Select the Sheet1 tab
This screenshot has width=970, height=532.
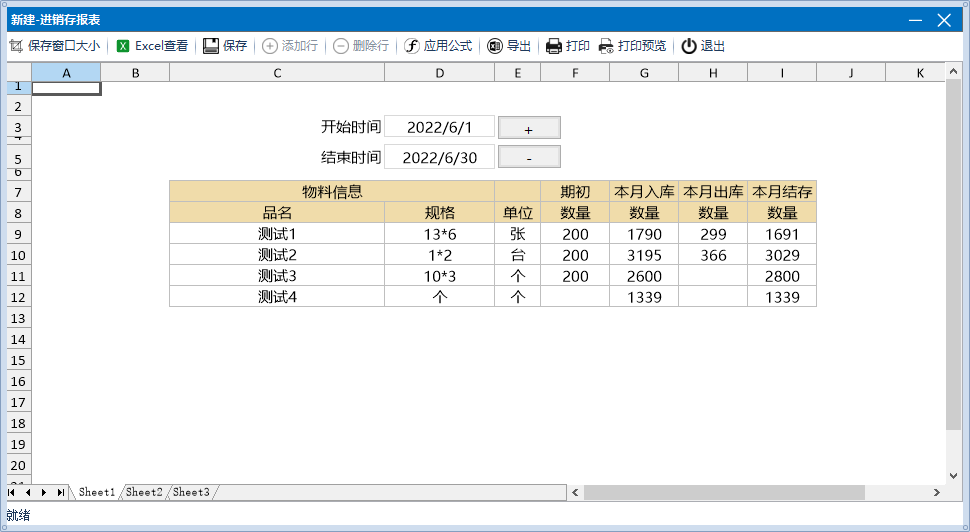click(97, 492)
